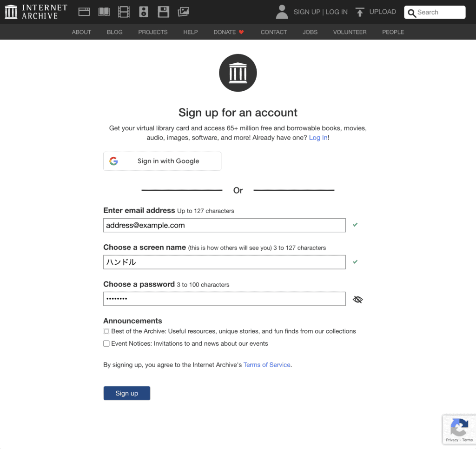This screenshot has width=476, height=449.
Task: Click the Upload link in header
Action: [x=383, y=12]
